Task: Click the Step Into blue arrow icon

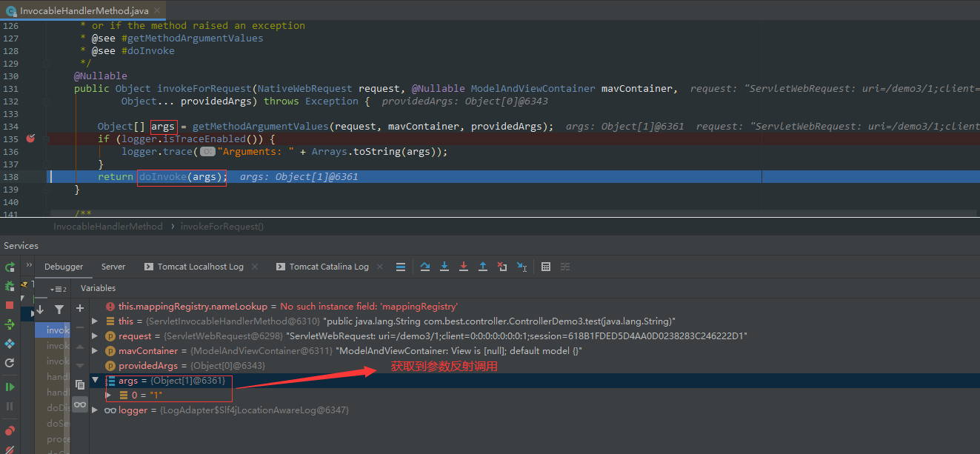Action: click(x=444, y=267)
